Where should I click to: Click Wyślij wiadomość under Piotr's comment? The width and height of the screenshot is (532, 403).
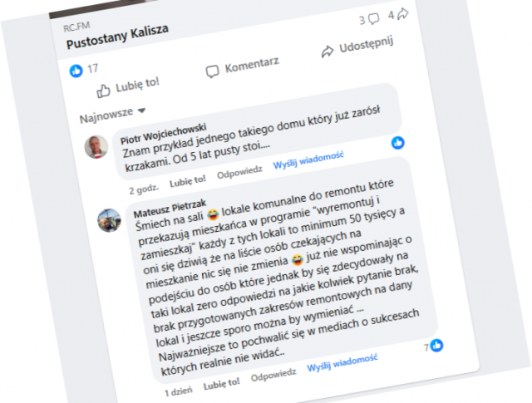(x=308, y=160)
